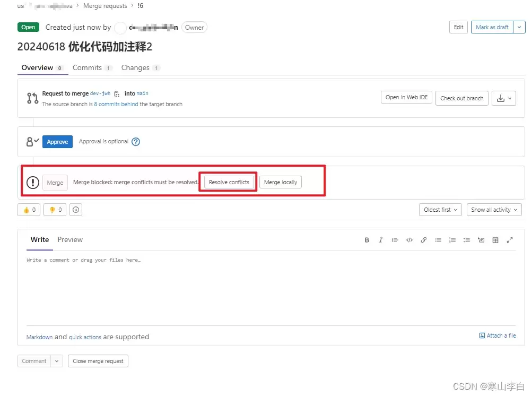Click the Comment button
The width and height of the screenshot is (532, 396).
tap(34, 361)
